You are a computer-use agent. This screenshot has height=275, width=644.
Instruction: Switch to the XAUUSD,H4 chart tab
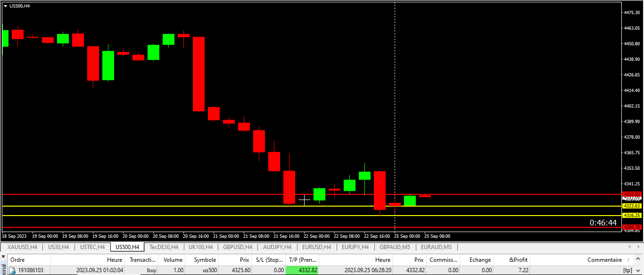pos(22,247)
